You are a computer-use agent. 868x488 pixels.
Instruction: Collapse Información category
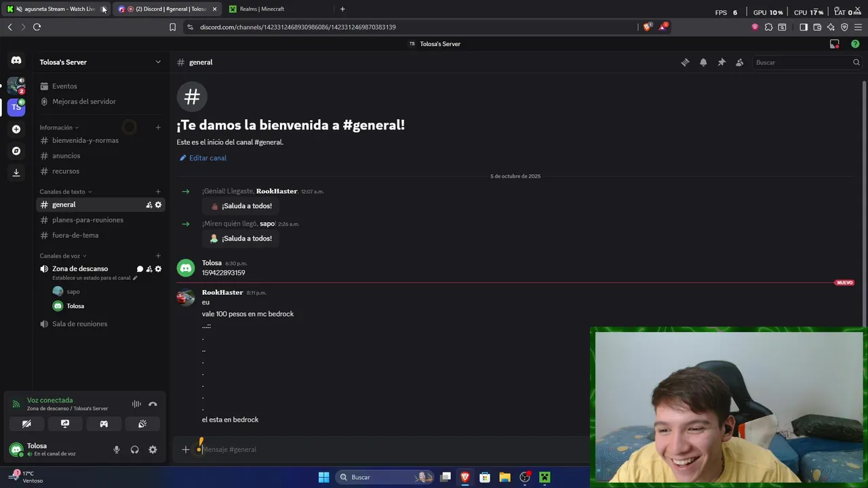click(x=59, y=127)
